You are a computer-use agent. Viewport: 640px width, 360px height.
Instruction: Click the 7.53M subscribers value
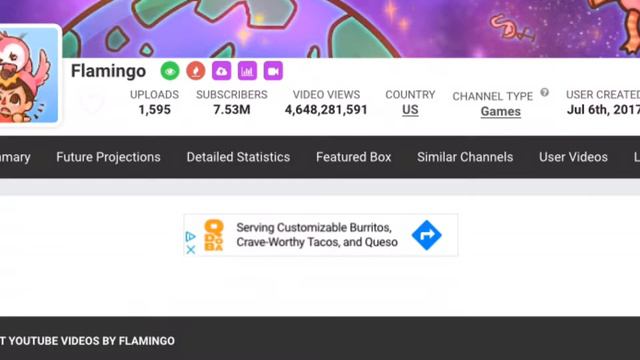coord(231,110)
